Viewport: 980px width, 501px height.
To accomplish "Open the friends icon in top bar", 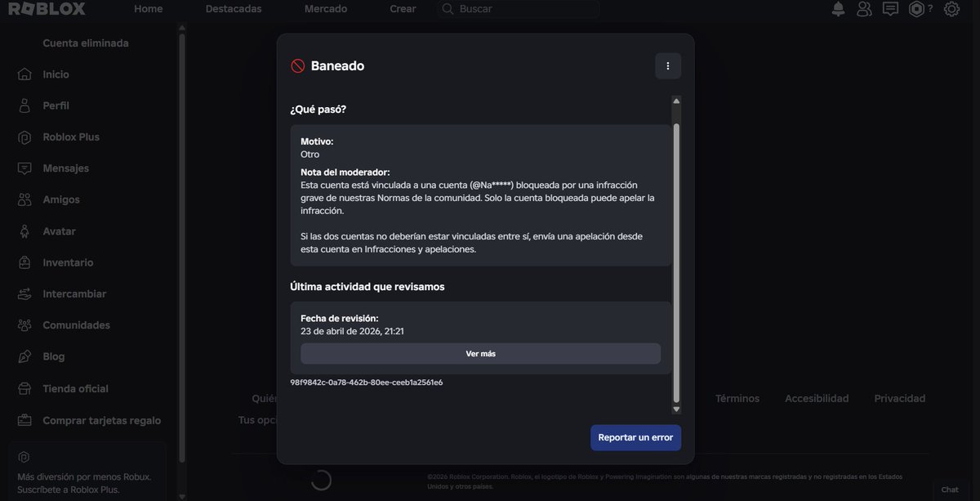I will pyautogui.click(x=864, y=9).
